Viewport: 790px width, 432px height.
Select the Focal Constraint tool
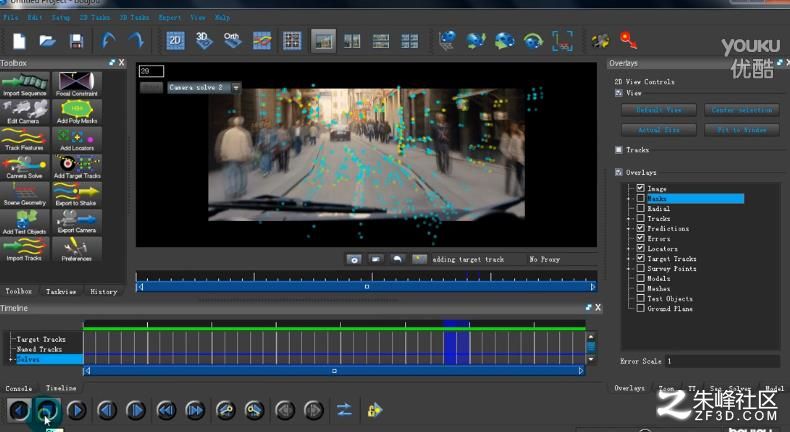pos(77,84)
